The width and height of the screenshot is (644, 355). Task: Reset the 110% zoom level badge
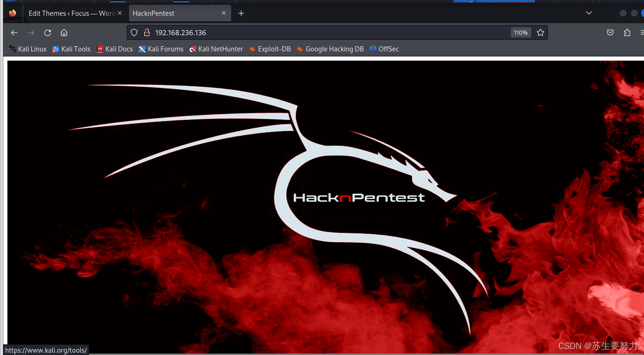(521, 32)
